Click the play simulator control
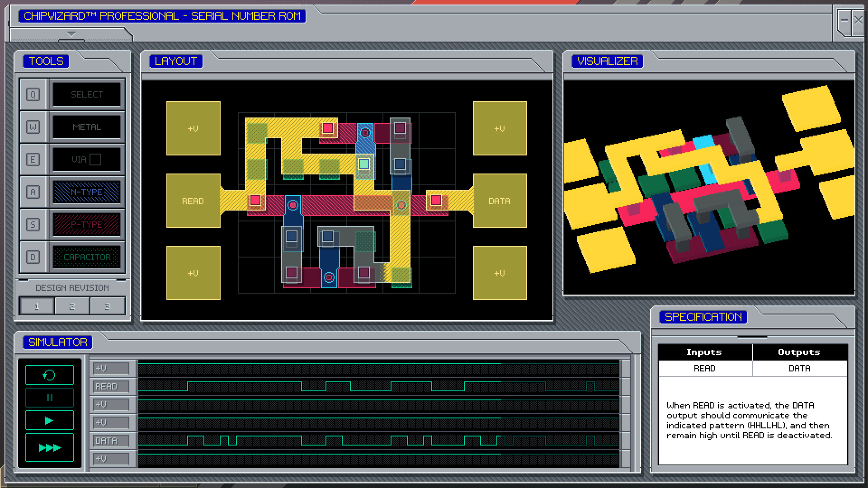The height and width of the screenshot is (488, 868). coord(49,421)
